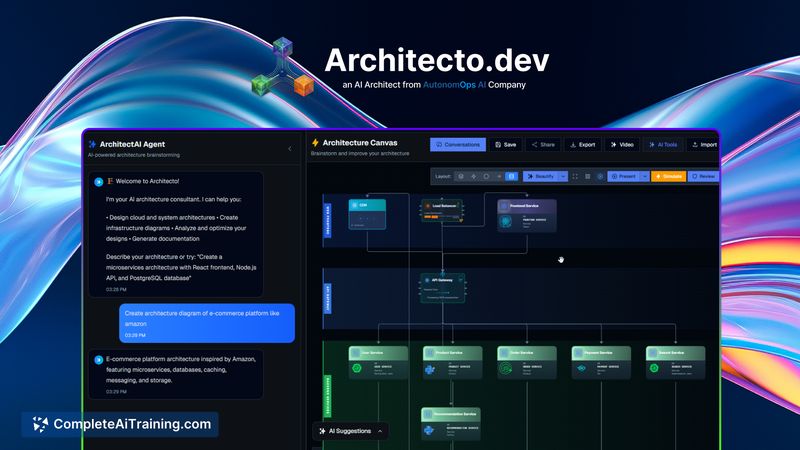Expand the AI Suggestions panel chevron
Image resolution: width=800 pixels, height=450 pixels.
380,431
